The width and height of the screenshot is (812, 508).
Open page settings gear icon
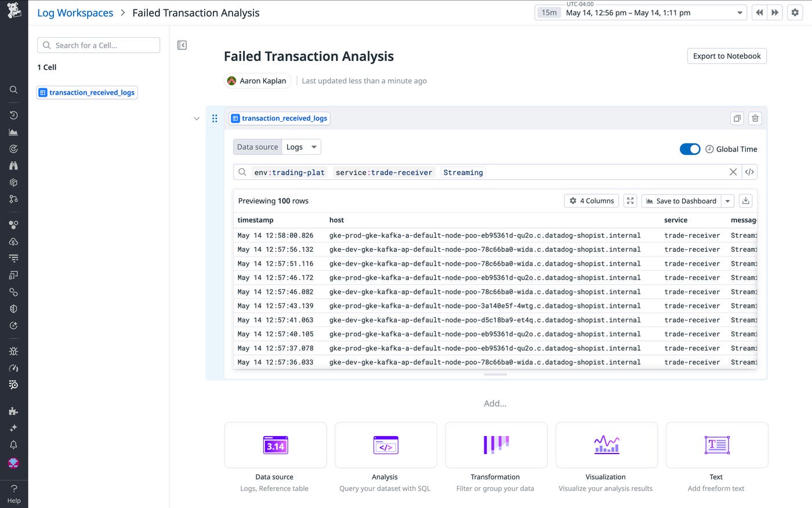[795, 13]
